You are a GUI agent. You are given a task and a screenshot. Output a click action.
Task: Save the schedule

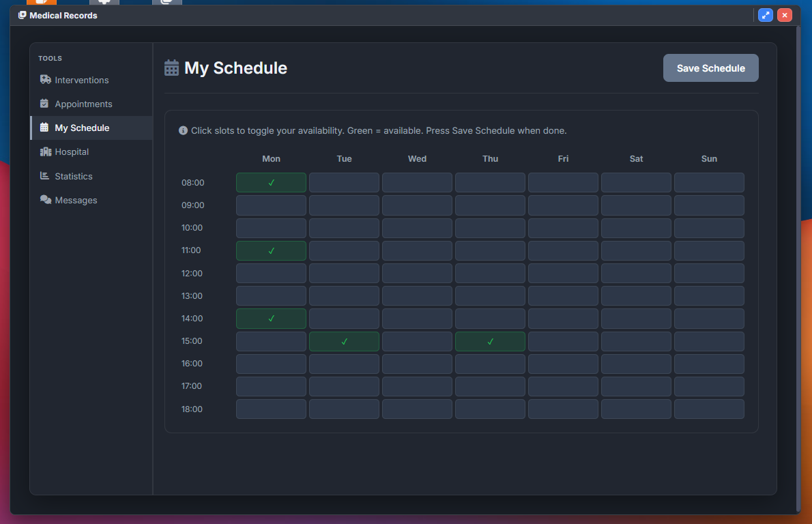click(x=710, y=68)
